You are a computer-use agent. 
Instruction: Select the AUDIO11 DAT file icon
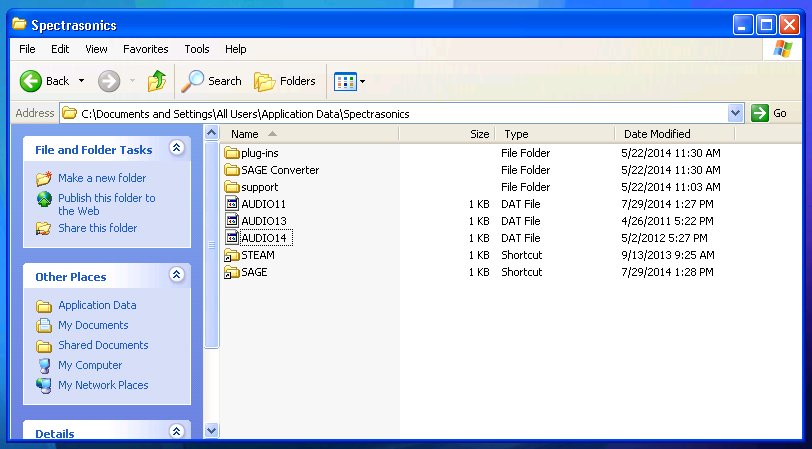(232, 204)
